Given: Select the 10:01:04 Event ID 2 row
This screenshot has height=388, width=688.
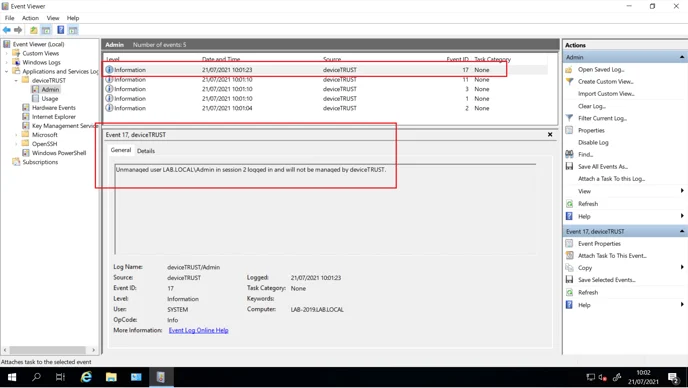Looking at the screenshot, I should click(x=325, y=108).
